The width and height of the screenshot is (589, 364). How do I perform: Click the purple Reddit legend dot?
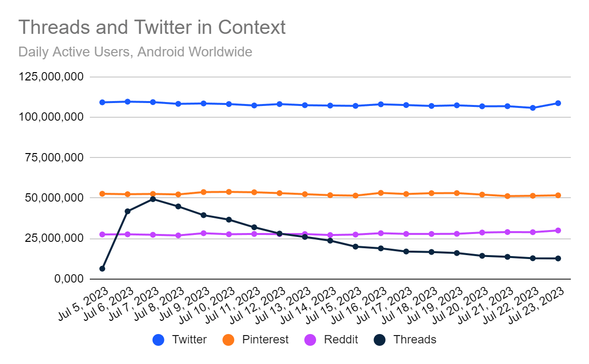(311, 339)
